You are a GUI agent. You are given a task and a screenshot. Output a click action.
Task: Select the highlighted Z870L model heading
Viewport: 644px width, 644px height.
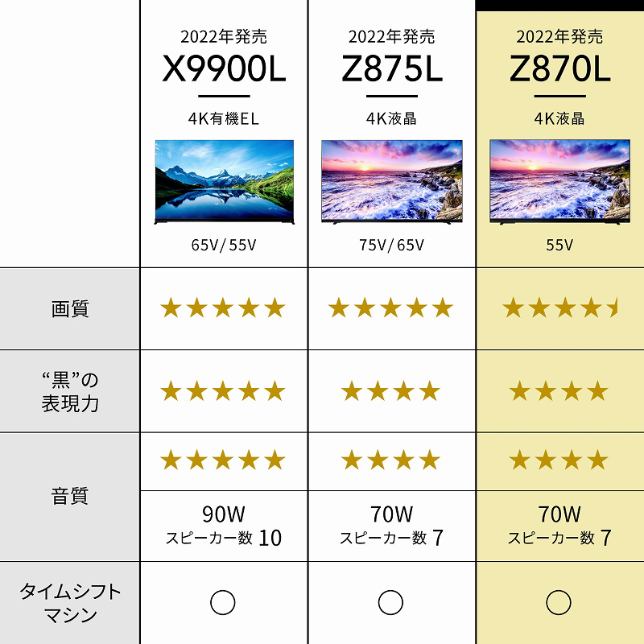pos(559,70)
